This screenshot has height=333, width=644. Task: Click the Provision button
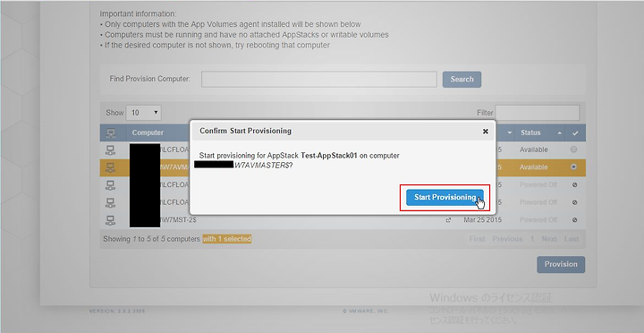pyautogui.click(x=561, y=264)
